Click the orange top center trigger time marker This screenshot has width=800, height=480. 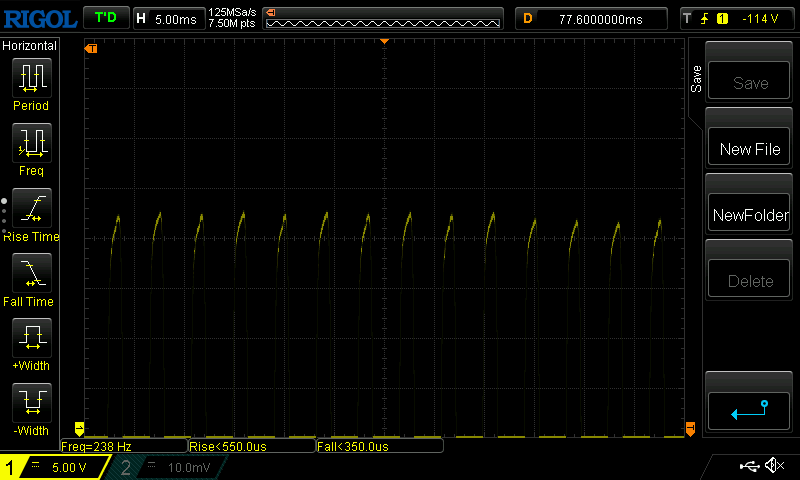click(x=385, y=41)
